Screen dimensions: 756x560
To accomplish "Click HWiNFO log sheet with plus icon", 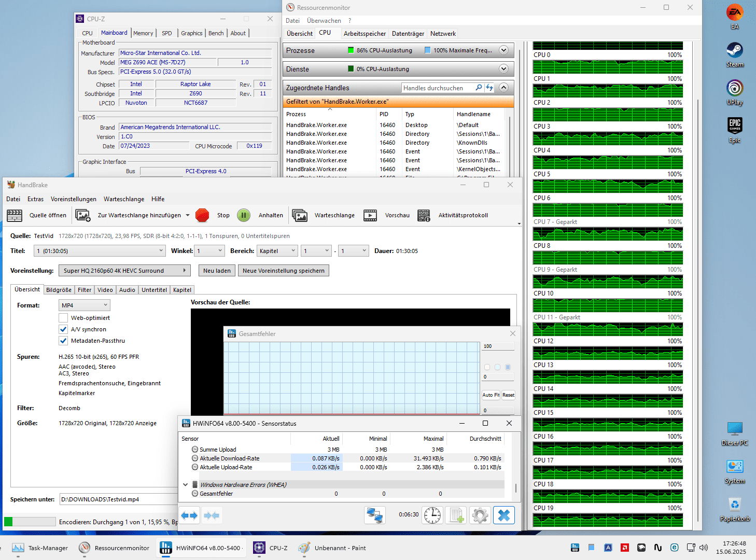I will point(456,515).
